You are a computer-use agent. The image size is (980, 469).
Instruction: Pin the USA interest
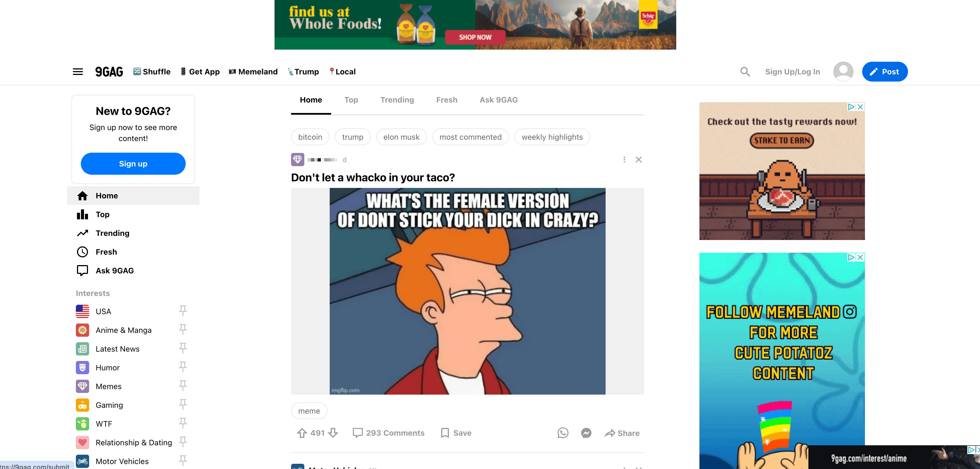pos(183,311)
